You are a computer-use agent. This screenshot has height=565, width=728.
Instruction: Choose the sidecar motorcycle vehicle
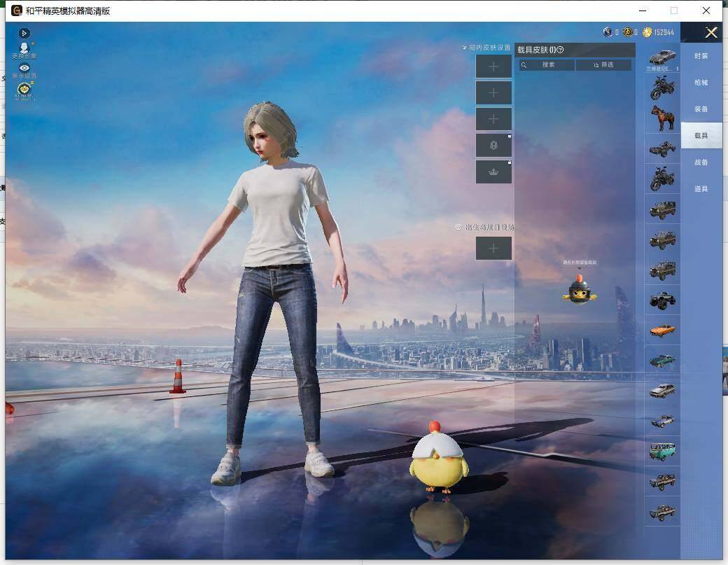point(662,148)
